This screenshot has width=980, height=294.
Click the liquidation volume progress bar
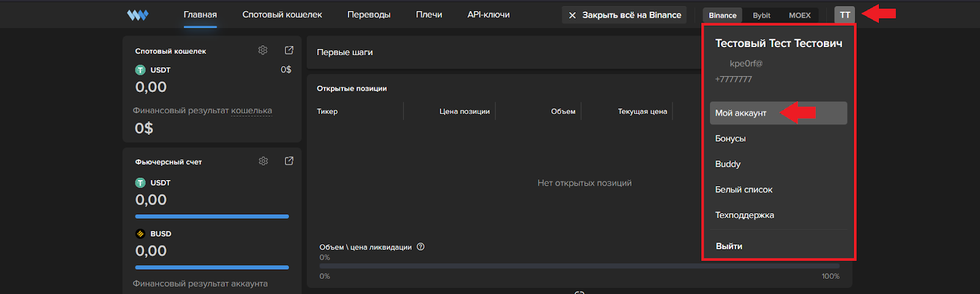[579, 266]
